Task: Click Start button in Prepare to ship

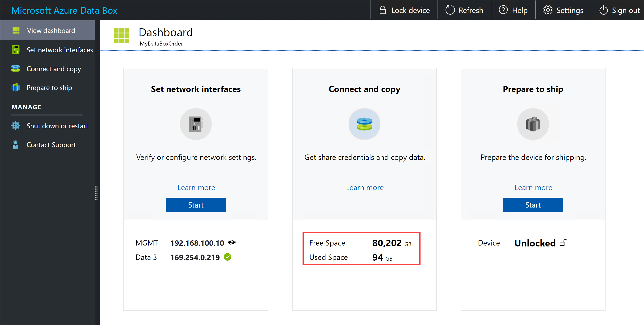Action: coord(532,204)
